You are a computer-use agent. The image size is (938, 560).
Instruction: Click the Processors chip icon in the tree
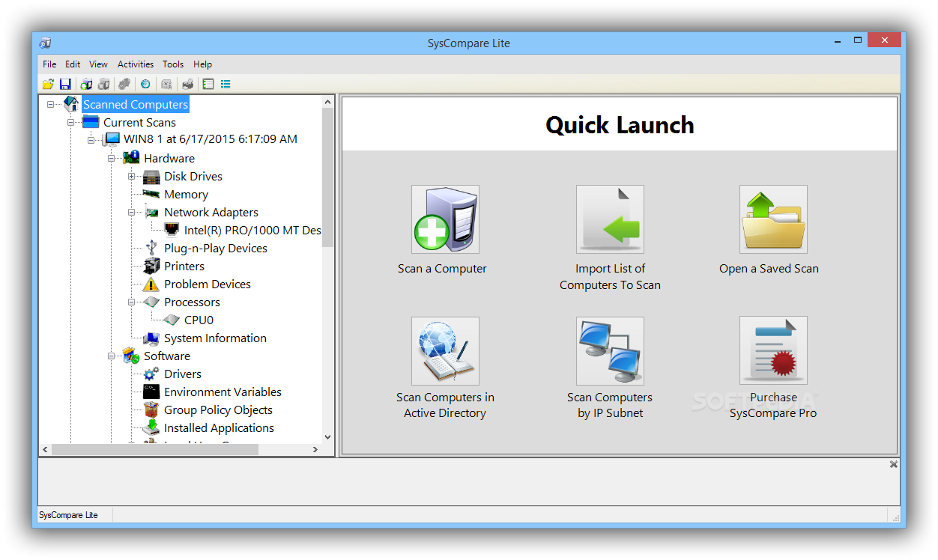151,302
